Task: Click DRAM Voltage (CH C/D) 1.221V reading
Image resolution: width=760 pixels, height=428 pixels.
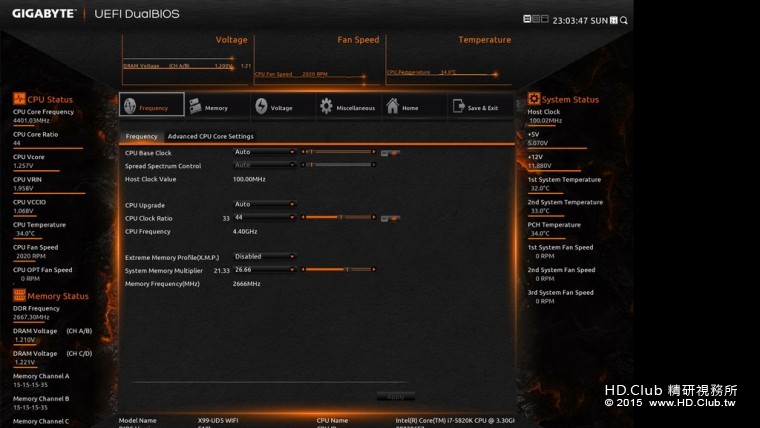Action: click(24, 363)
